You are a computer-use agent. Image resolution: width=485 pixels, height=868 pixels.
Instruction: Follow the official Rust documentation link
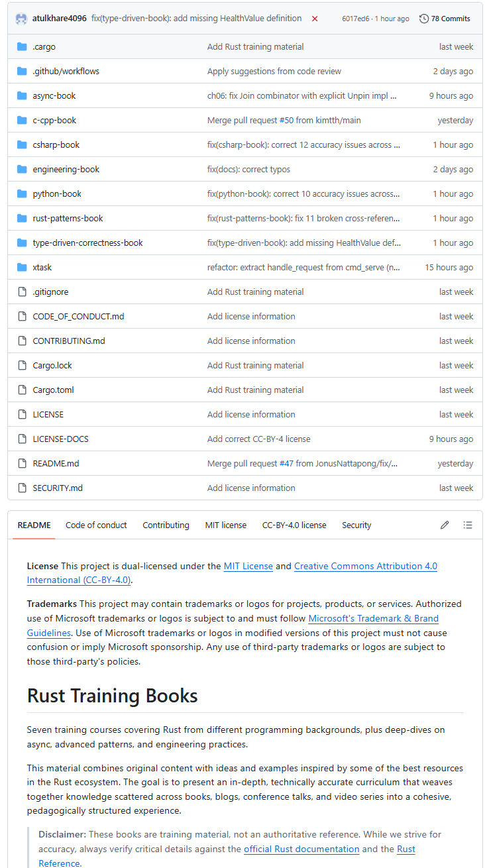(301, 849)
